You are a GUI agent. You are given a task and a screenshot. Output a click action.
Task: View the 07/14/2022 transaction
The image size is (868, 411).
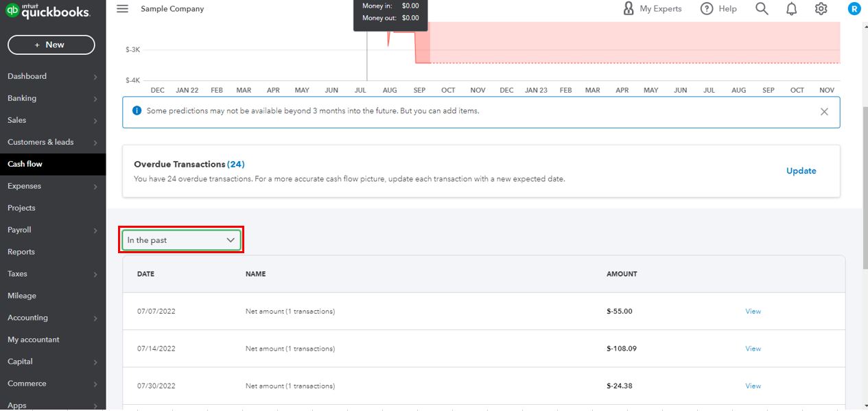753,349
